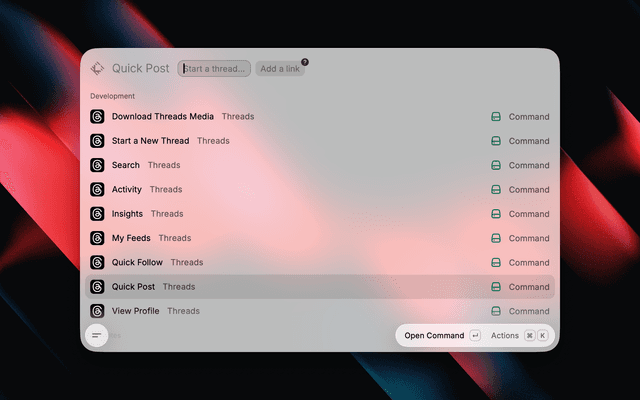Click the Return key hint icon
The height and width of the screenshot is (400, 640).
[x=475, y=336]
